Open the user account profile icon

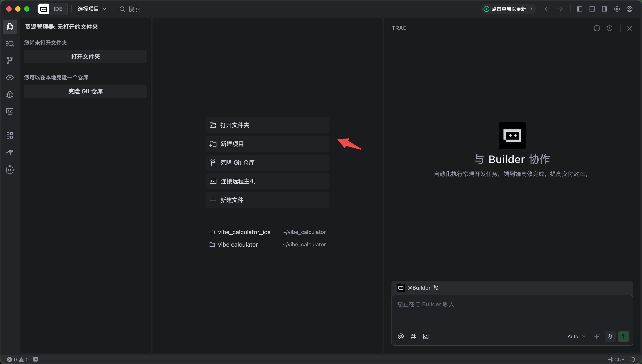630,9
